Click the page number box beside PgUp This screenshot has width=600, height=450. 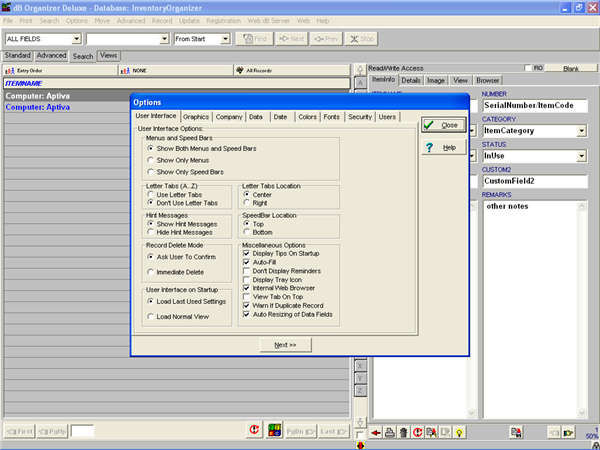83,431
